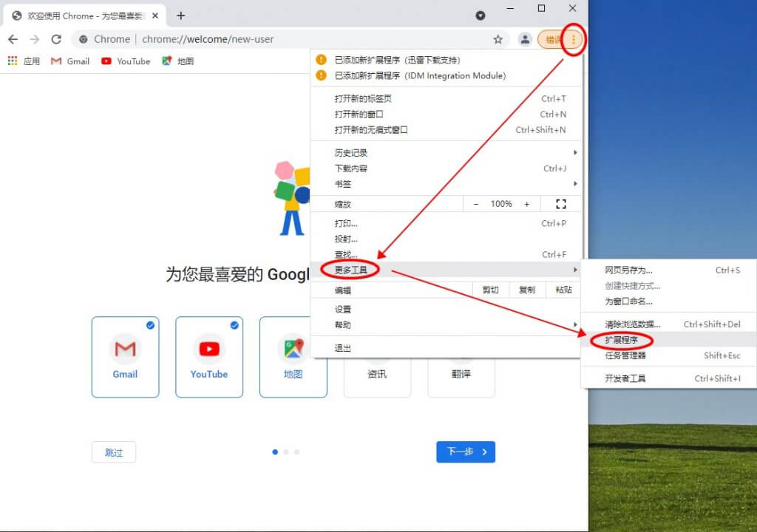The height and width of the screenshot is (532, 757).
Task: Toggle fullscreen from the zoom row
Action: tap(560, 204)
